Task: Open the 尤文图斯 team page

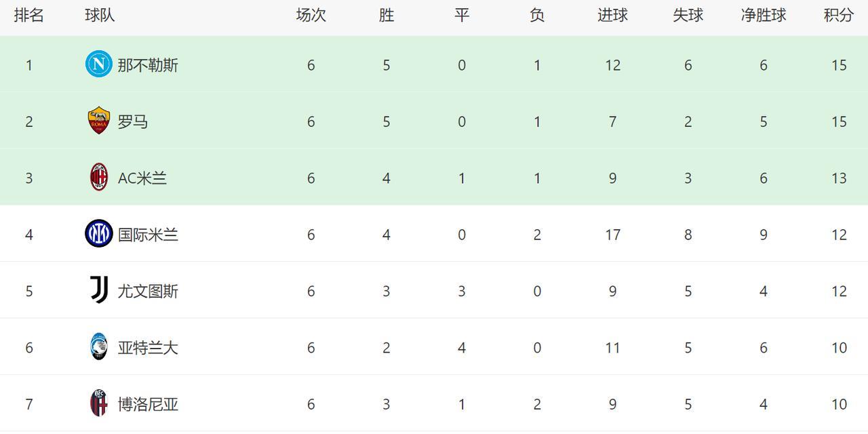Action: pyautogui.click(x=148, y=291)
